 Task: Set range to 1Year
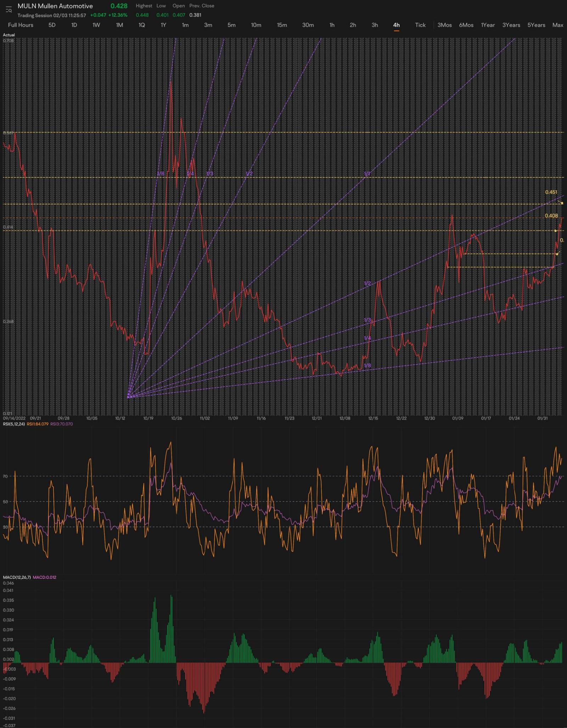tap(488, 25)
